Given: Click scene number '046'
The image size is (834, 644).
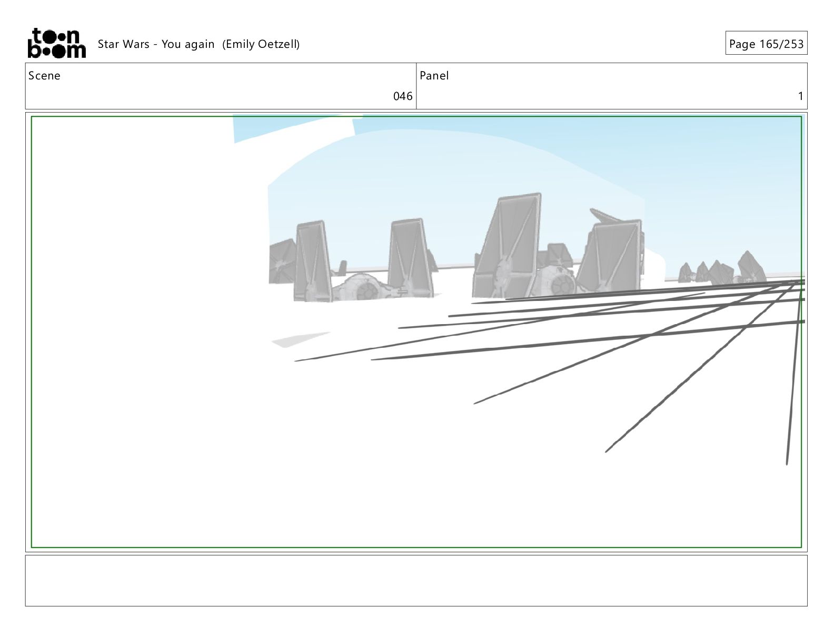Looking at the screenshot, I should (x=403, y=96).
